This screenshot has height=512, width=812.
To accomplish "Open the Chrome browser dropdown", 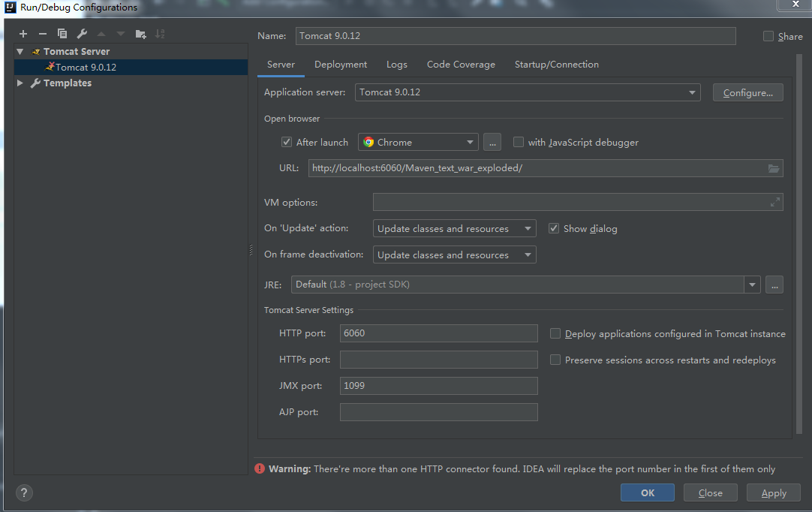I will 418,143.
